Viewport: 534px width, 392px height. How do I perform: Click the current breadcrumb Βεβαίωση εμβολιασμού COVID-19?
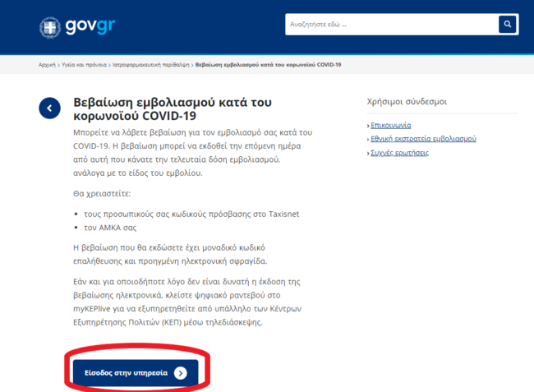pos(268,65)
